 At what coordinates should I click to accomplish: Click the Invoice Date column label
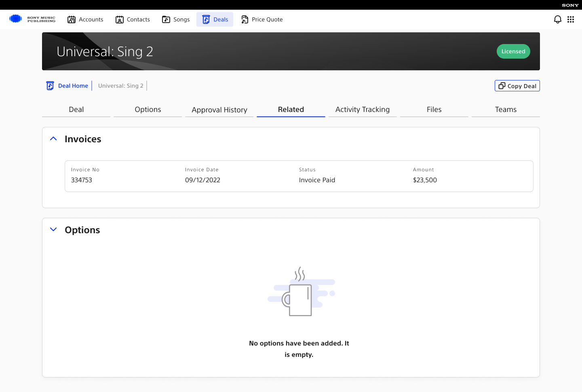tap(202, 170)
